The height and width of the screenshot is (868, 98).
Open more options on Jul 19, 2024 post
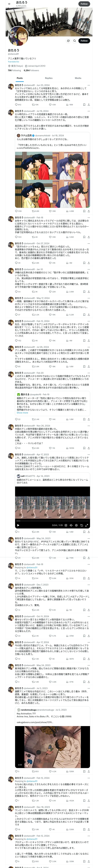(x=89, y=111)
